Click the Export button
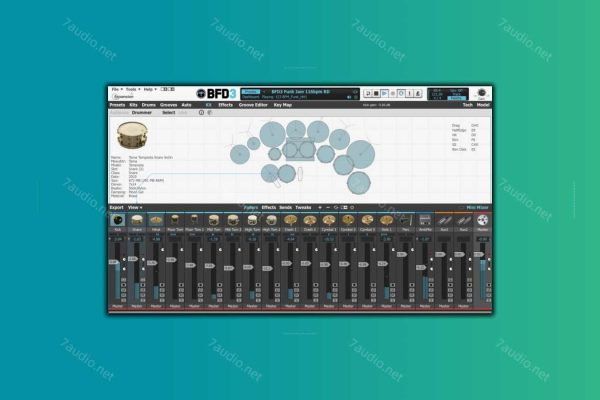 117,207
